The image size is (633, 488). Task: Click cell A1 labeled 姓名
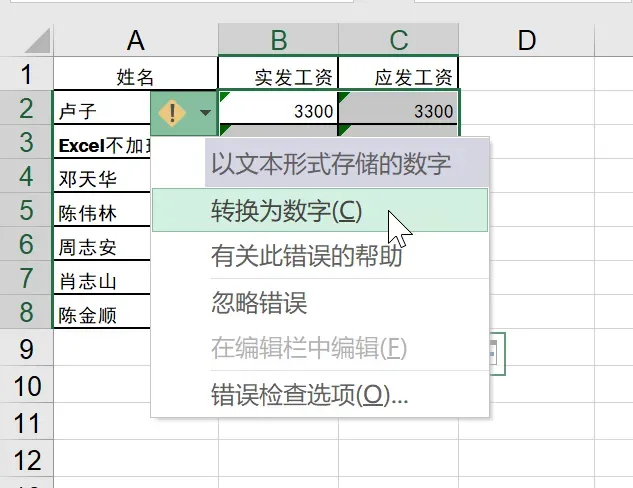(x=135, y=76)
